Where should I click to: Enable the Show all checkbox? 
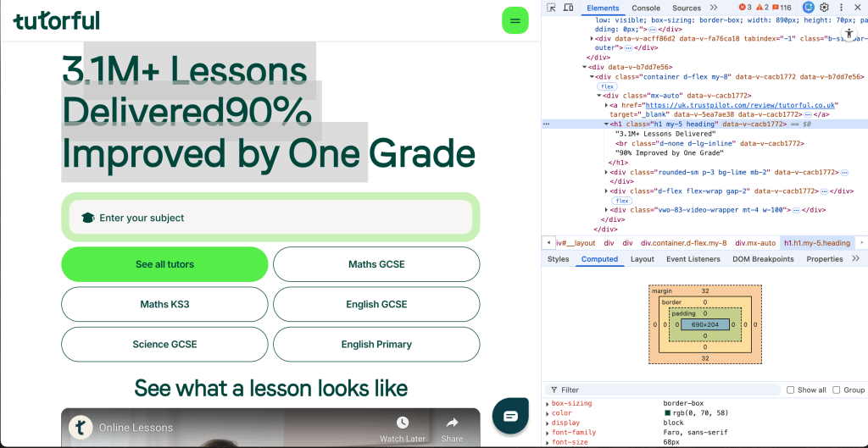point(791,390)
